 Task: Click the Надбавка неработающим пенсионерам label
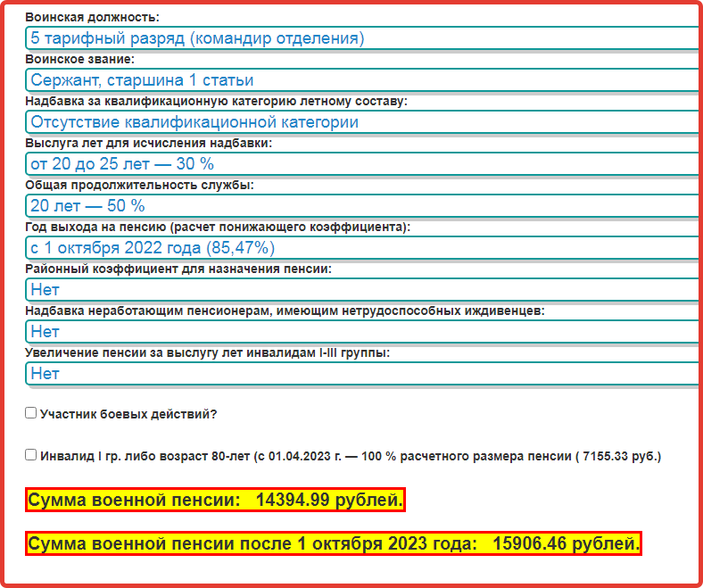(x=285, y=311)
